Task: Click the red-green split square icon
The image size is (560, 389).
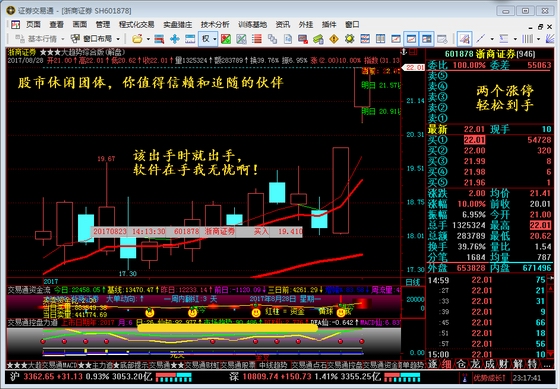Action: pyautogui.click(x=226, y=39)
